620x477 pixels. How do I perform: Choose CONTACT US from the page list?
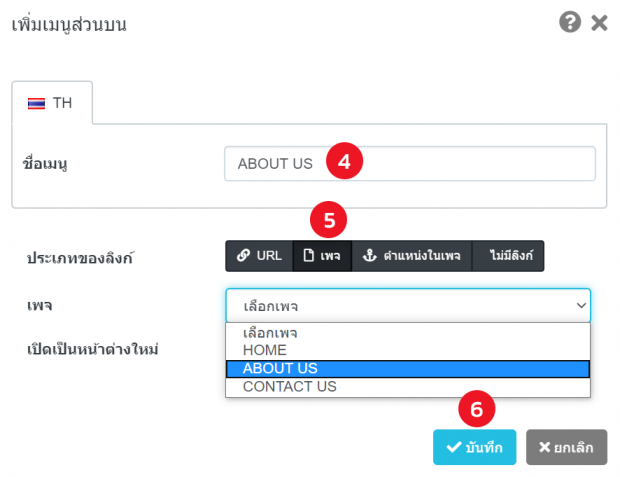(x=290, y=386)
